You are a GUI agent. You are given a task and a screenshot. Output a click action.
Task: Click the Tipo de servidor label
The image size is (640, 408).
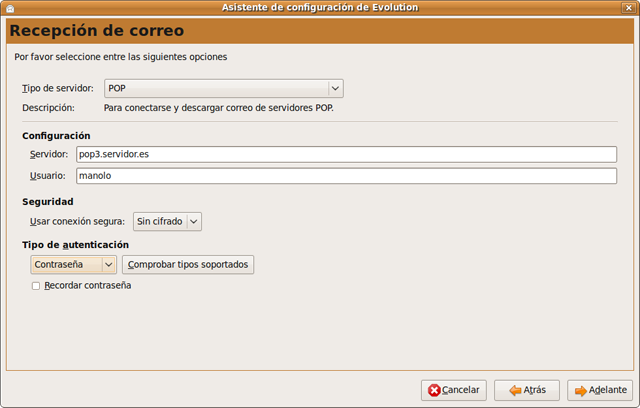58,88
